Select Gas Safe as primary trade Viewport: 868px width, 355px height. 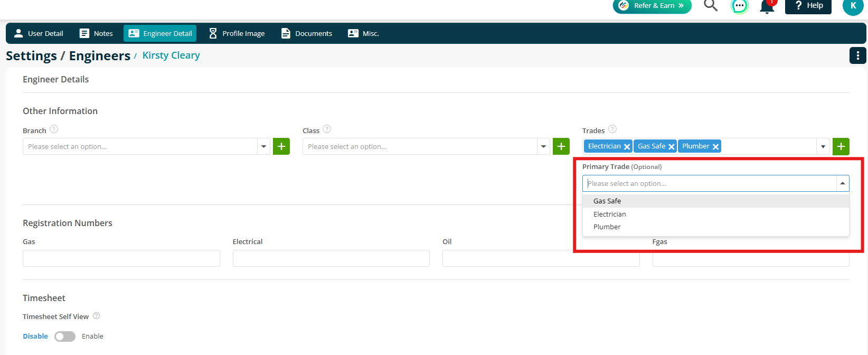(716, 201)
